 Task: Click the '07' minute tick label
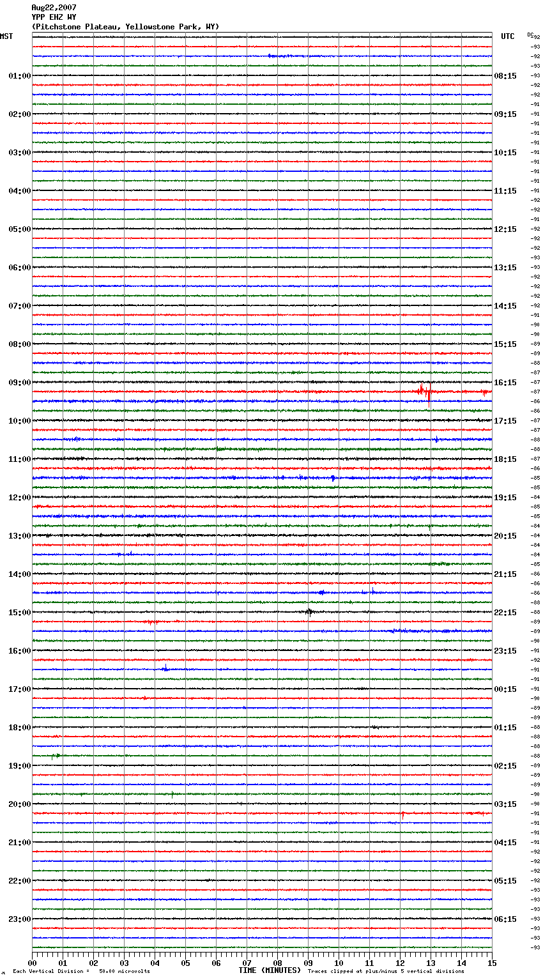247,963
